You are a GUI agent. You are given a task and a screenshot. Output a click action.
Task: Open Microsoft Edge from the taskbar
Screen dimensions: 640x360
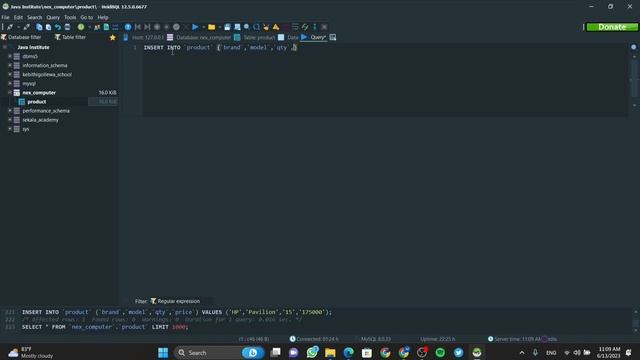pyautogui.click(x=349, y=353)
